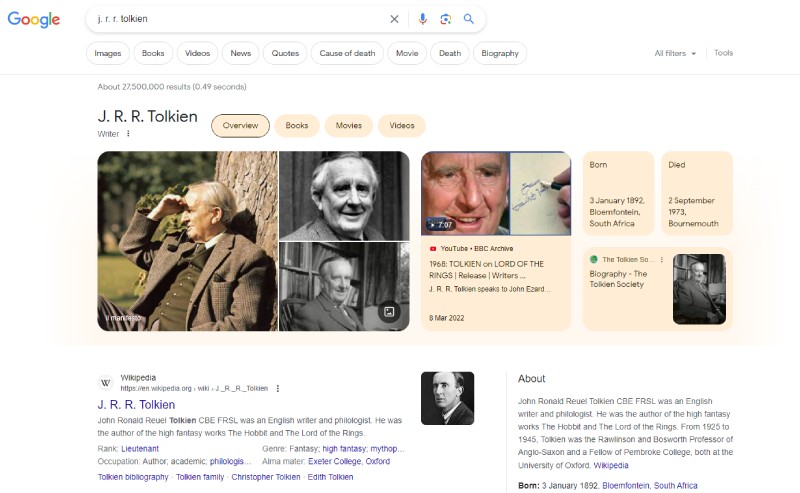Select the News filter chip
Screen dimensions: 800x493
tap(241, 53)
